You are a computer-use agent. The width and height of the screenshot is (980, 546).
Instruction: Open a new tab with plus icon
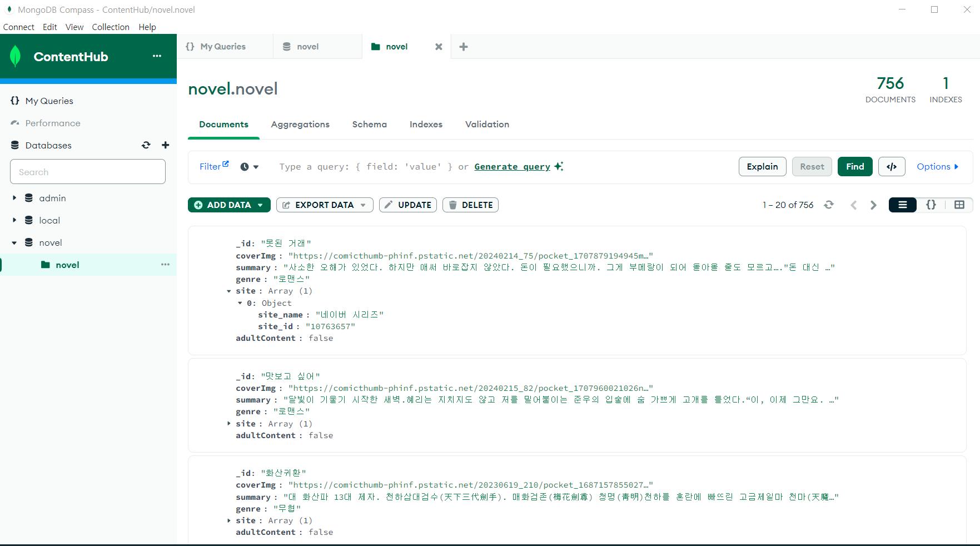(464, 47)
